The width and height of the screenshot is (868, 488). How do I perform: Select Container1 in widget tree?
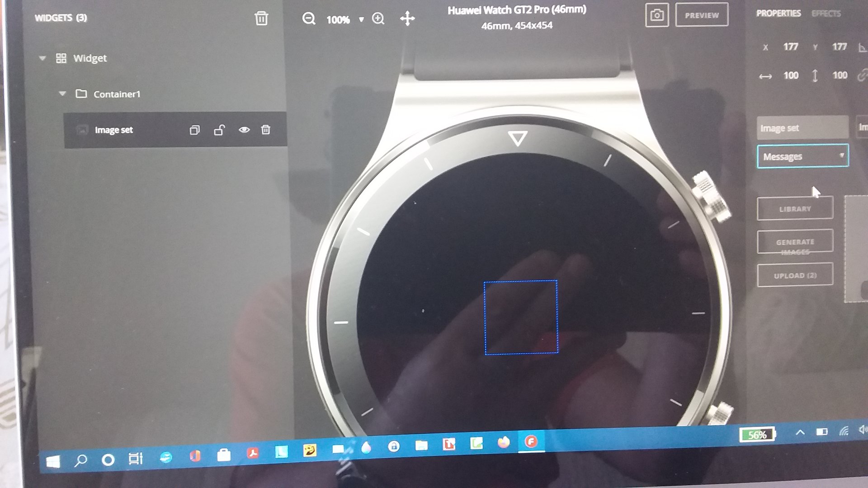click(x=117, y=94)
